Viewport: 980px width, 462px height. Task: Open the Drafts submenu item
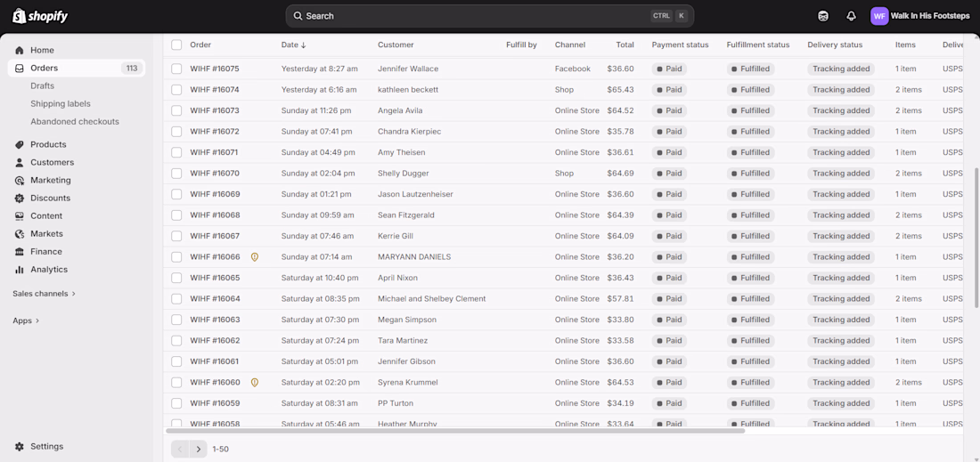click(43, 85)
